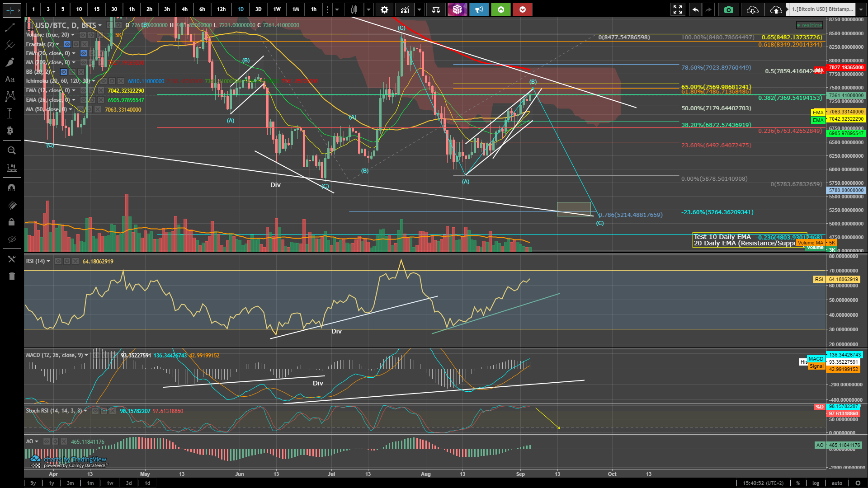Click the fullscreen mode icon
Image resolution: width=868 pixels, height=488 pixels.
[x=677, y=9]
